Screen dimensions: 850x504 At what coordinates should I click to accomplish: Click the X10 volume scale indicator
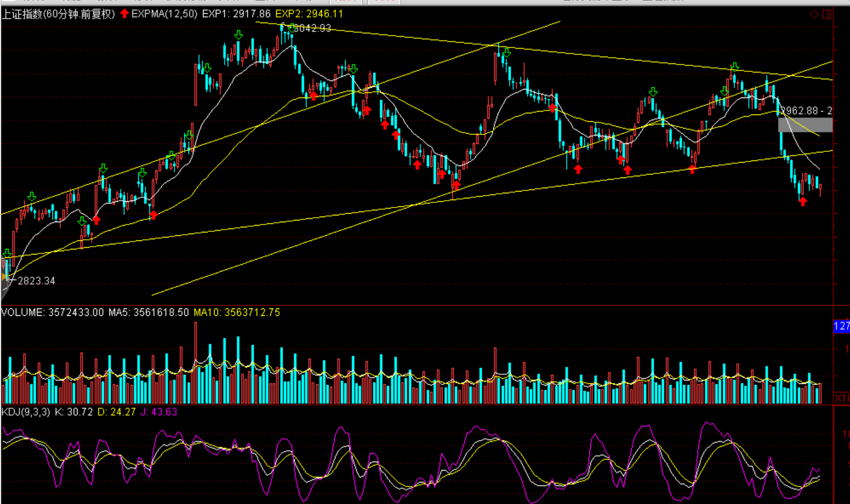pyautogui.click(x=841, y=398)
